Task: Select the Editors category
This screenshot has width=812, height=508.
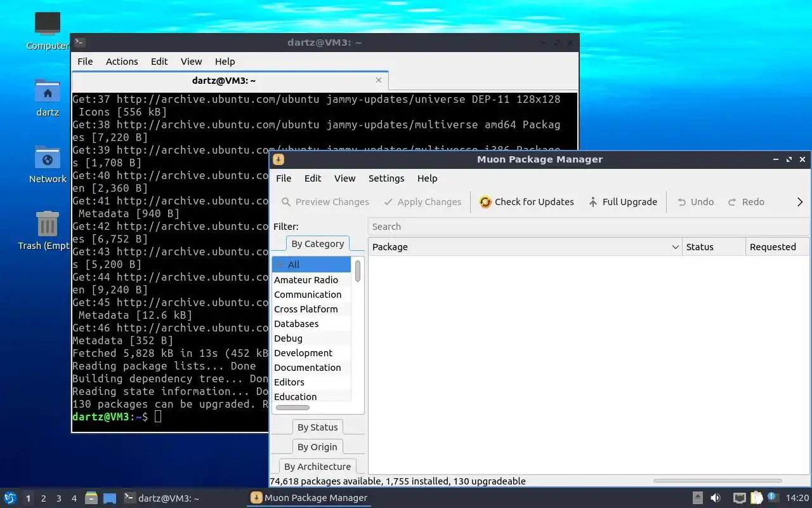Action: coord(311,382)
